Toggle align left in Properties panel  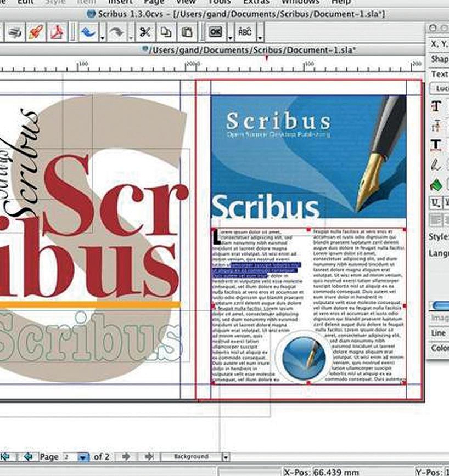click(x=436, y=220)
